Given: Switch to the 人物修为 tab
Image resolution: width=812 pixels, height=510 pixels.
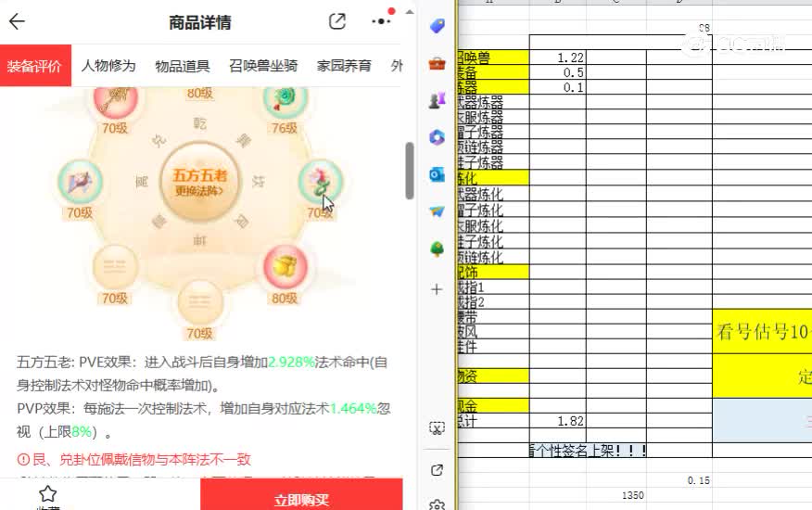Looking at the screenshot, I should point(108,66).
